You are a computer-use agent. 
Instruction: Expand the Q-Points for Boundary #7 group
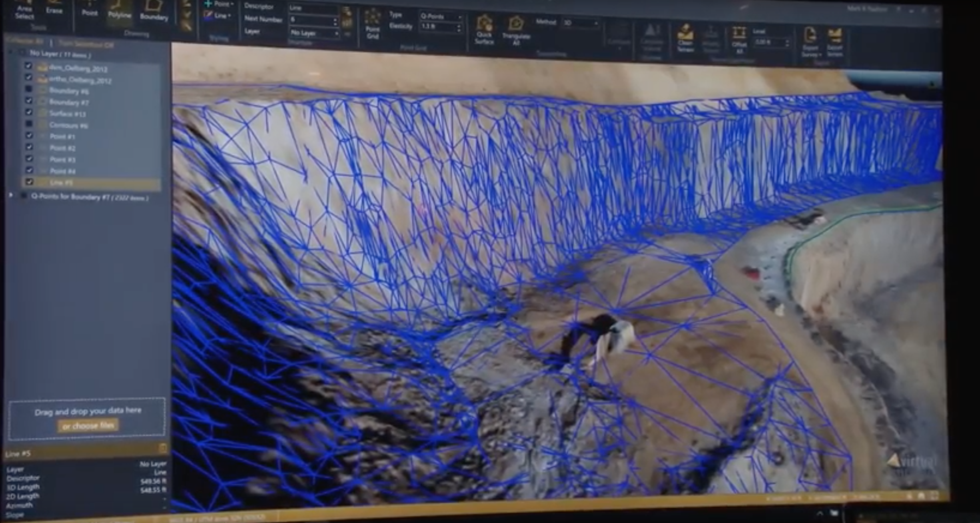point(11,195)
